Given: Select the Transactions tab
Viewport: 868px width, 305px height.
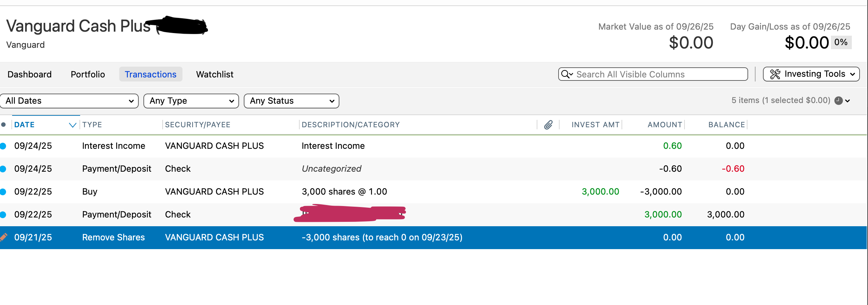Looking at the screenshot, I should [151, 74].
